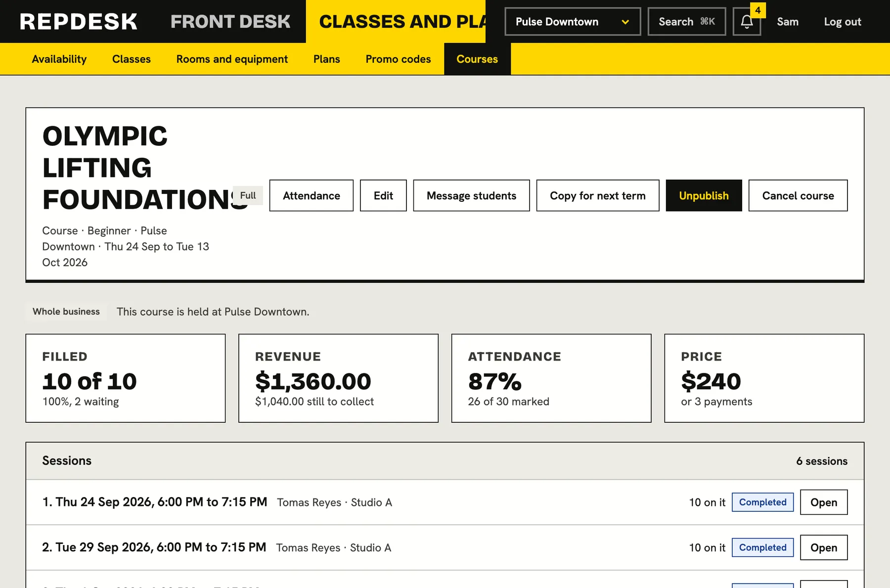Click '$1,040.00 still to collect' text
Screen dimensions: 890x588
pyautogui.click(x=314, y=402)
